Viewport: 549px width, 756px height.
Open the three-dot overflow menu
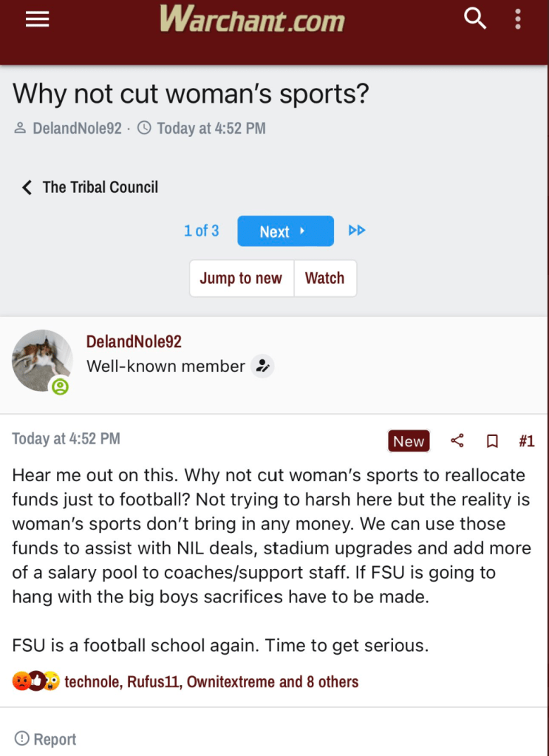coord(519,19)
